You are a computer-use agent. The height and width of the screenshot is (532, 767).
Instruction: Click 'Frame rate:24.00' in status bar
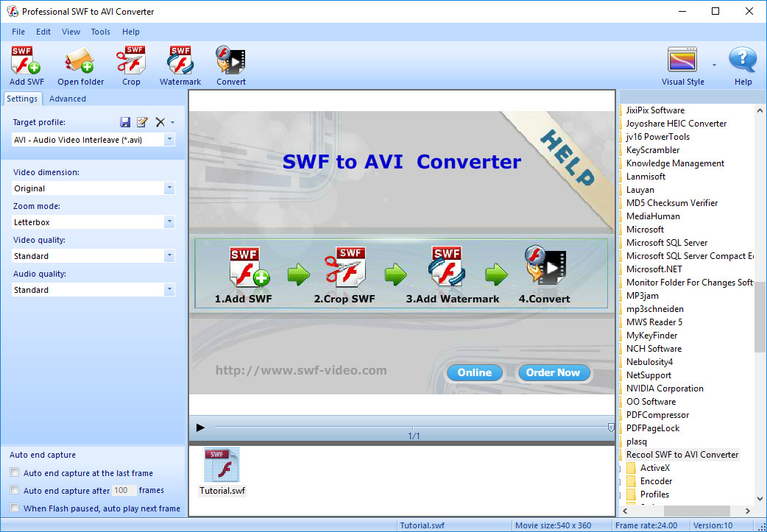click(x=646, y=525)
